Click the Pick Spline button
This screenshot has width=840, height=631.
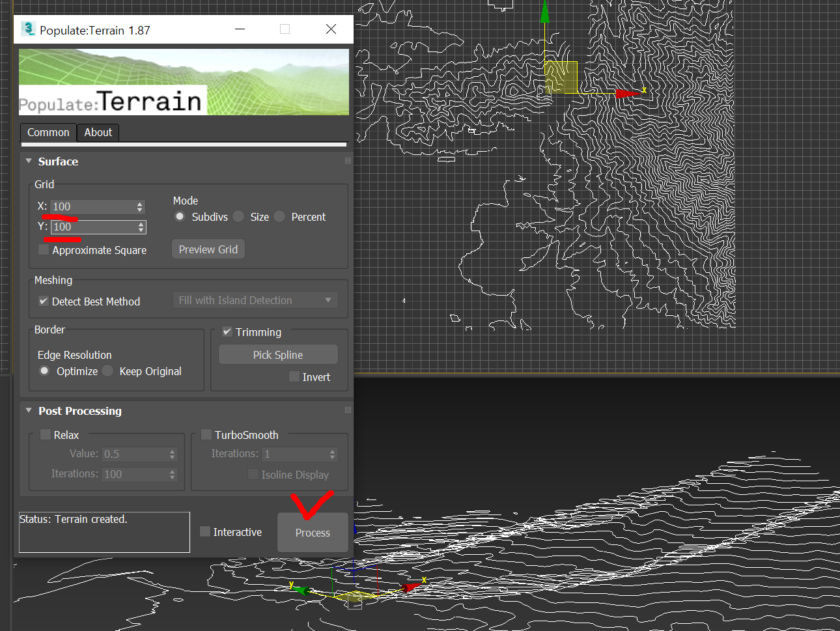click(x=278, y=355)
